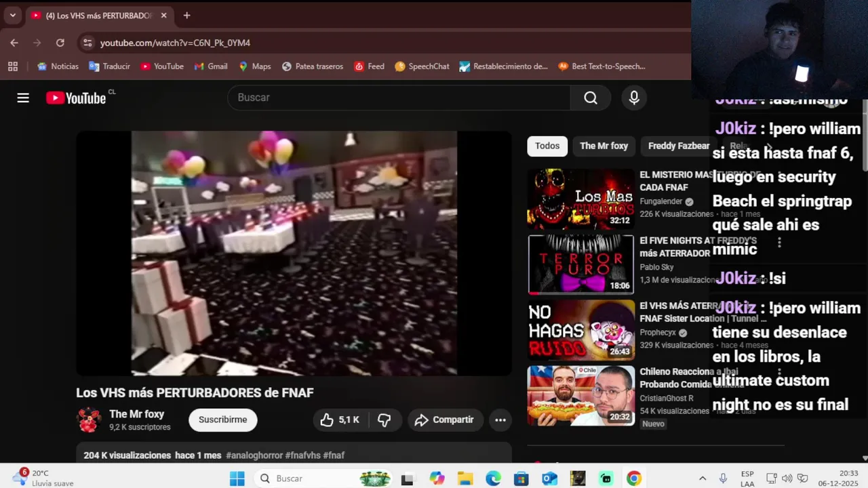Click the #fnafvhs hashtag link
The height and width of the screenshot is (488, 868).
pyautogui.click(x=302, y=455)
